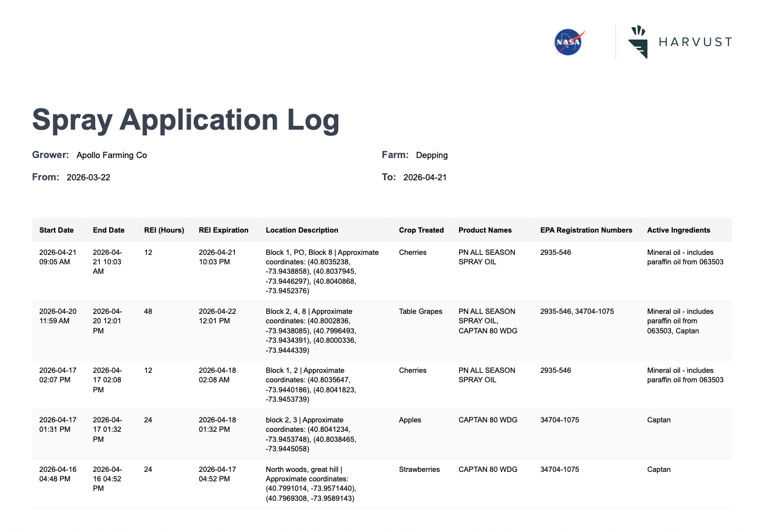Click "Captan" ingredient in the Strawberries row
The height and width of the screenshot is (532, 758).
point(659,470)
